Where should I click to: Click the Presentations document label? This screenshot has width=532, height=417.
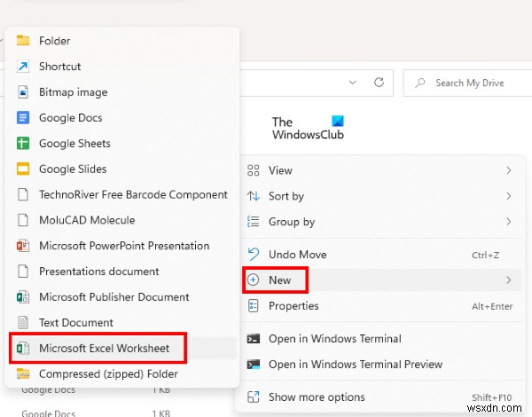pyautogui.click(x=99, y=271)
